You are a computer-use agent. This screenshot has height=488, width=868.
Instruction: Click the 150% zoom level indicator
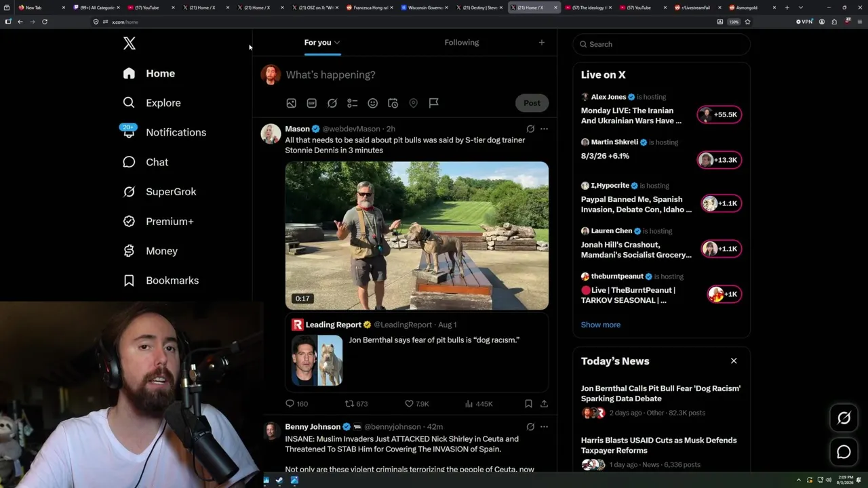coord(734,22)
